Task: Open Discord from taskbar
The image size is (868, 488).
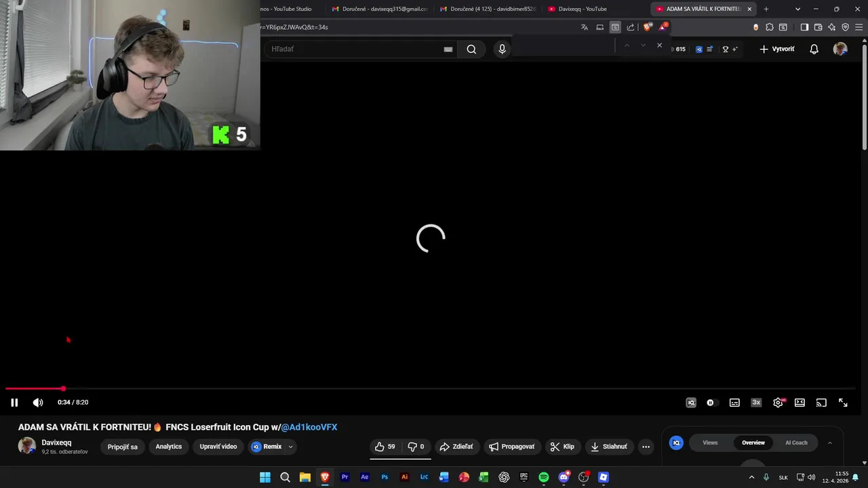Action: click(564, 477)
